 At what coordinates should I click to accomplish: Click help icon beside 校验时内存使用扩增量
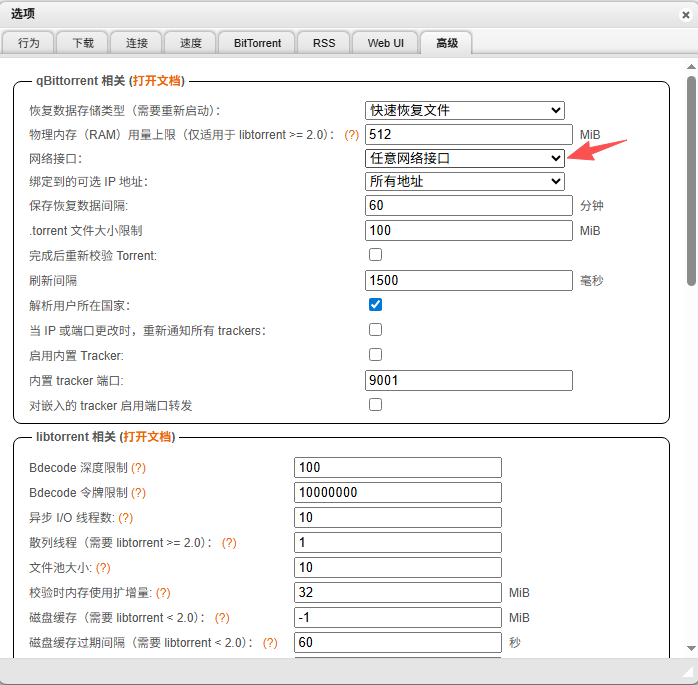pos(162,593)
